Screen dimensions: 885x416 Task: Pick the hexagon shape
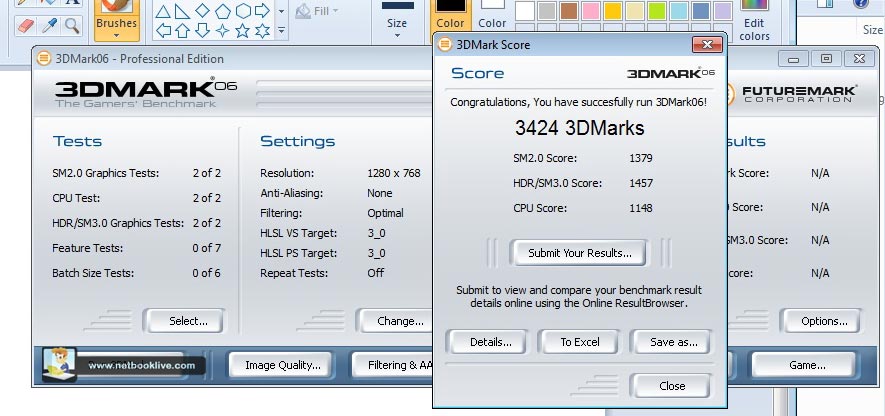pos(243,11)
